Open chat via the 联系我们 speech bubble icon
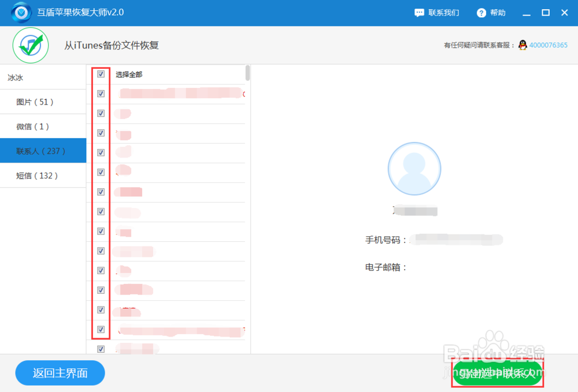Viewport: 578px width, 392px height. [x=418, y=12]
